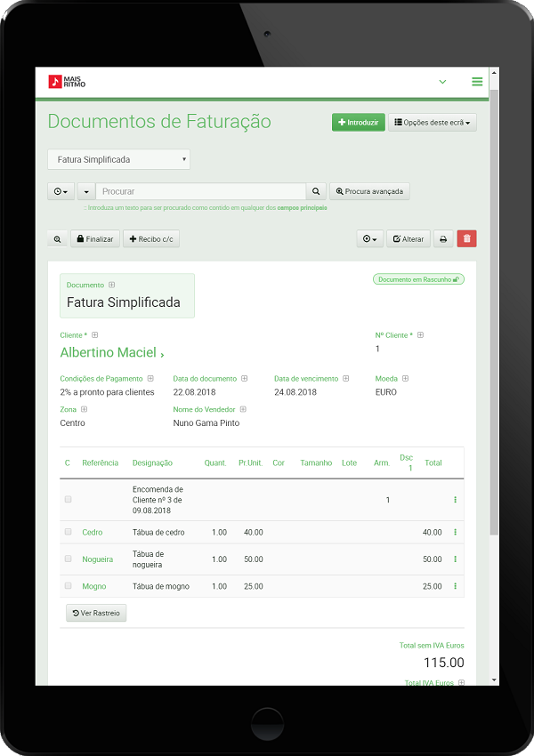Open the Fatura Simplificada document type selector

coord(118,159)
